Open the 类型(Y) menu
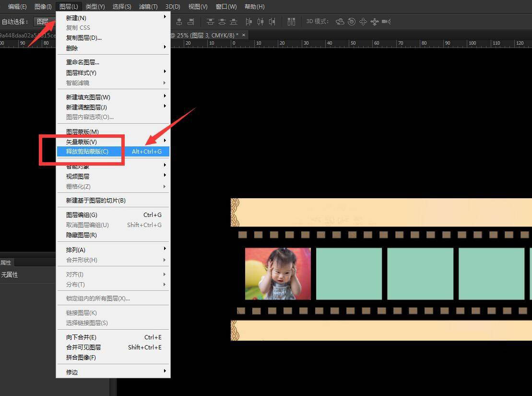 point(95,6)
